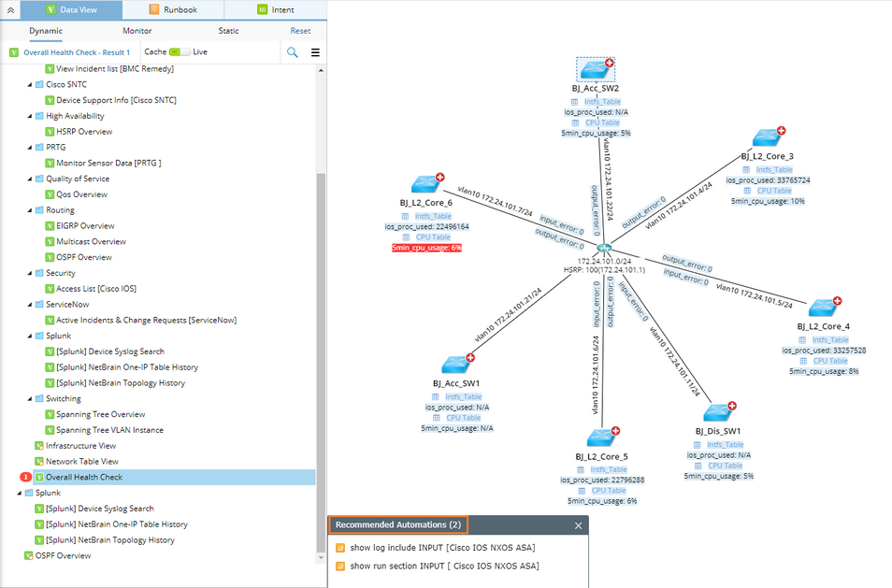Image resolution: width=892 pixels, height=588 pixels.
Task: Click the Recommended Automations (2) header
Action: click(x=398, y=524)
